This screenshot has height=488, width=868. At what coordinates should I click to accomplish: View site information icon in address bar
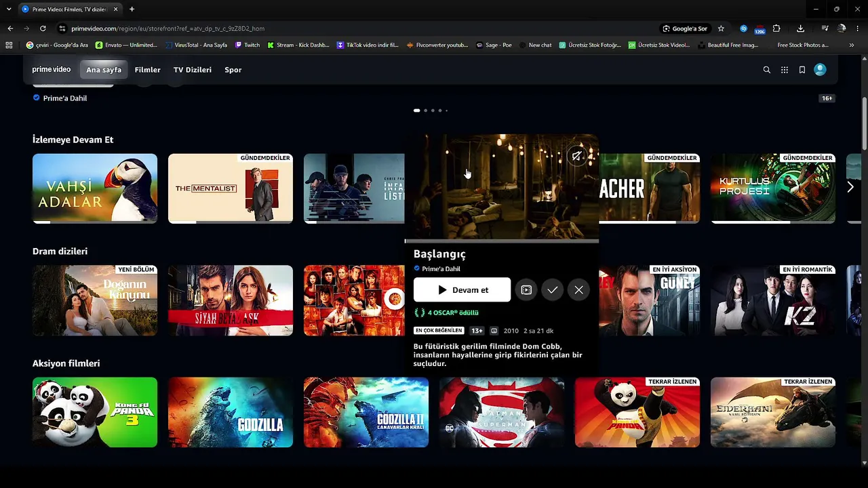point(62,28)
